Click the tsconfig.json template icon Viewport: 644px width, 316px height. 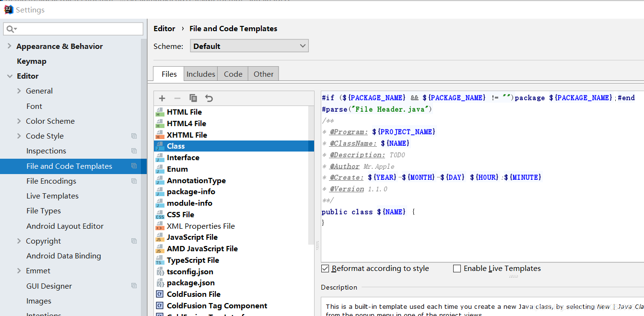point(160,272)
